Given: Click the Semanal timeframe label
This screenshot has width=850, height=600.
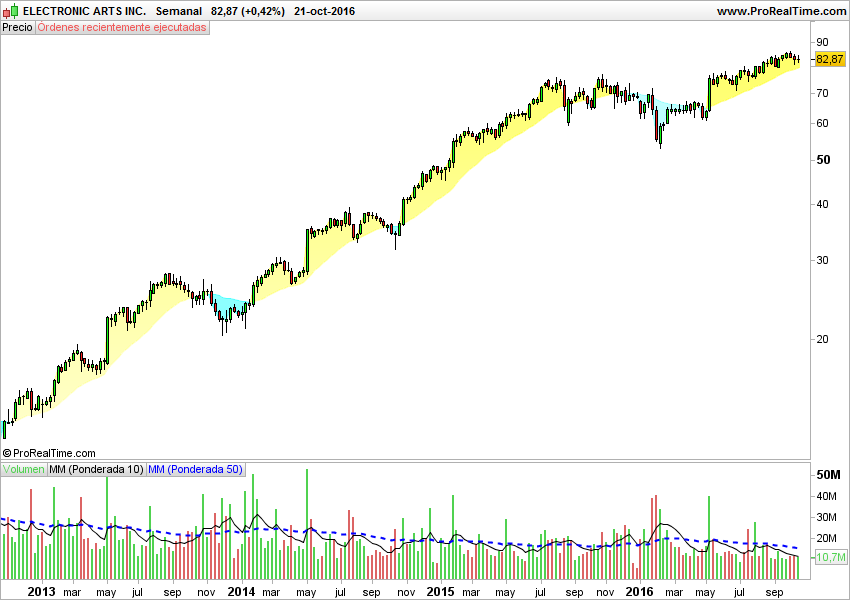Looking at the screenshot, I should pyautogui.click(x=179, y=10).
